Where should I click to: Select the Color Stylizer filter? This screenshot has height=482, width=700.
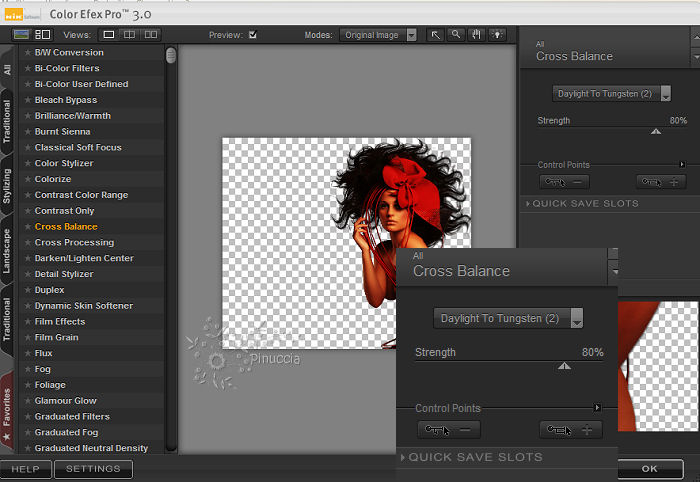click(64, 163)
